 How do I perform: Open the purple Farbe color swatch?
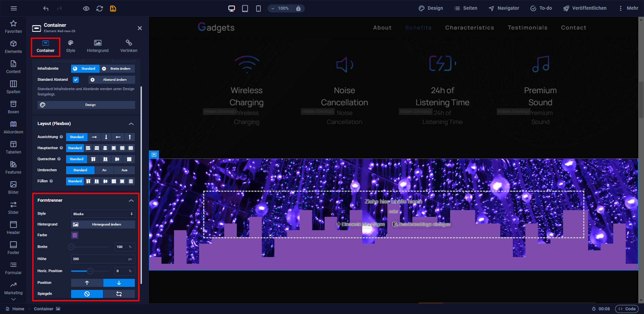pyautogui.click(x=75, y=235)
